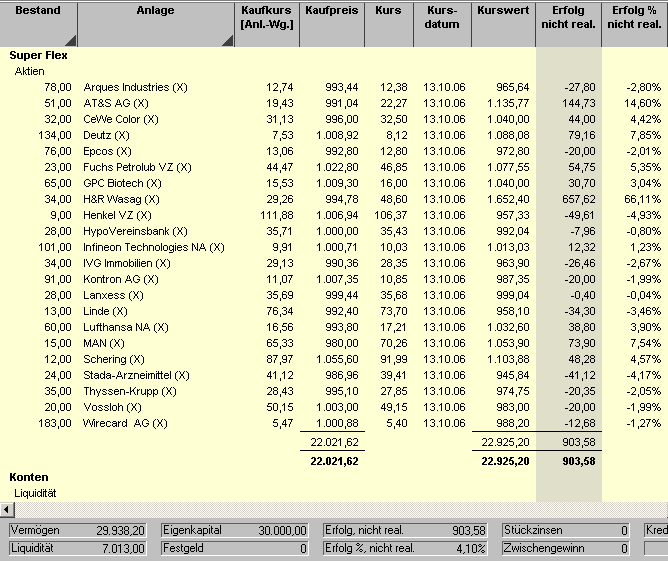Click bold Kurswert total 22.925,20
This screenshot has width=668, height=562.
tap(505, 461)
